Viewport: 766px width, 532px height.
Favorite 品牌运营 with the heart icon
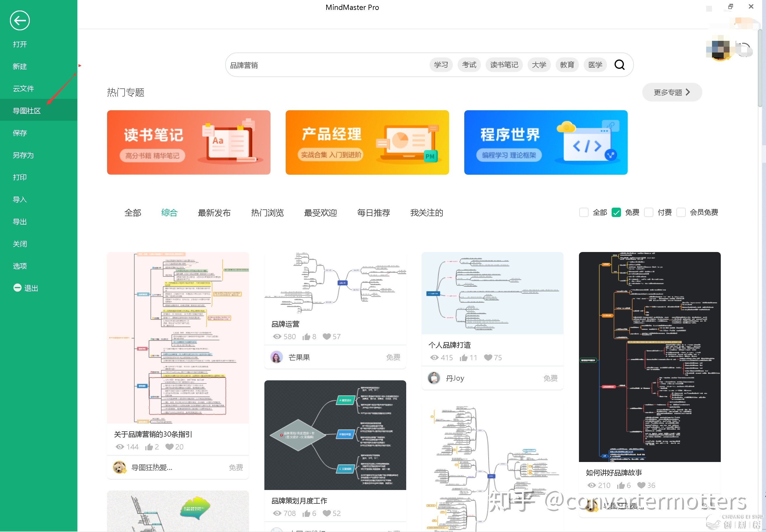click(327, 336)
